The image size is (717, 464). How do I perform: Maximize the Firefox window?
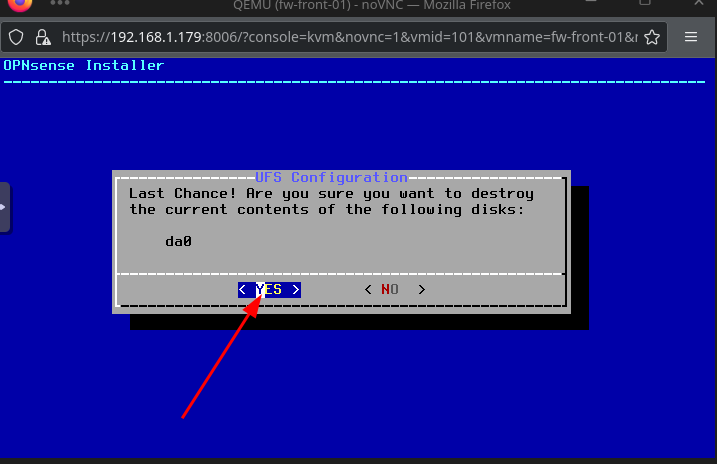tap(645, 2)
